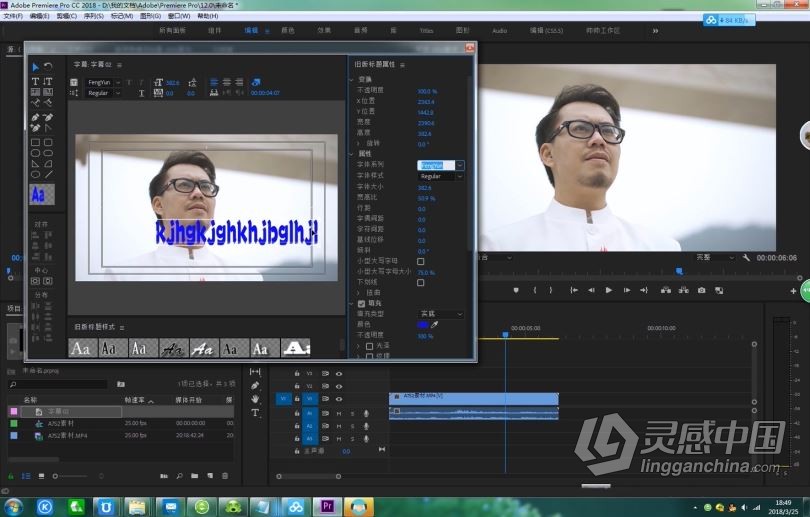The width and height of the screenshot is (810, 517).
Task: Toggle V1 track eye visibility
Action: pos(339,399)
